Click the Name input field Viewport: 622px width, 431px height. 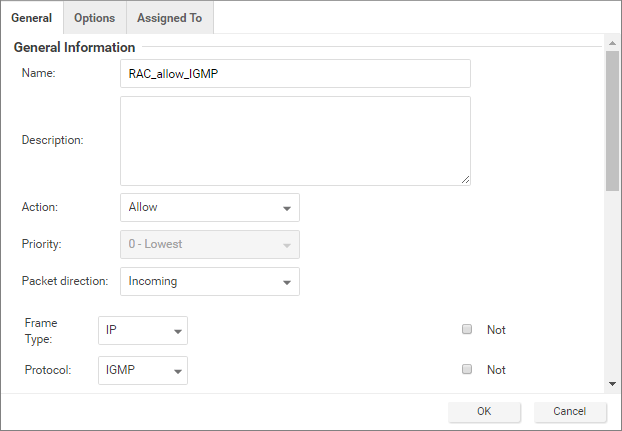coord(294,74)
